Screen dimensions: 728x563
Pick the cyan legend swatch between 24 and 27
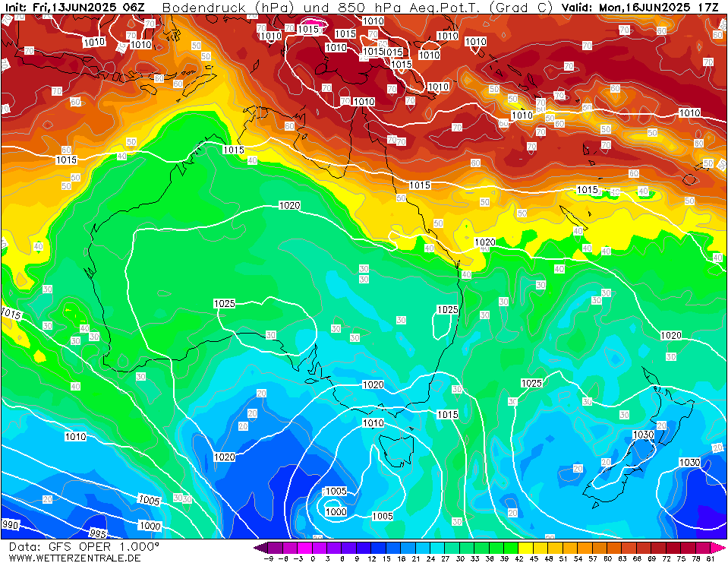click(437, 547)
